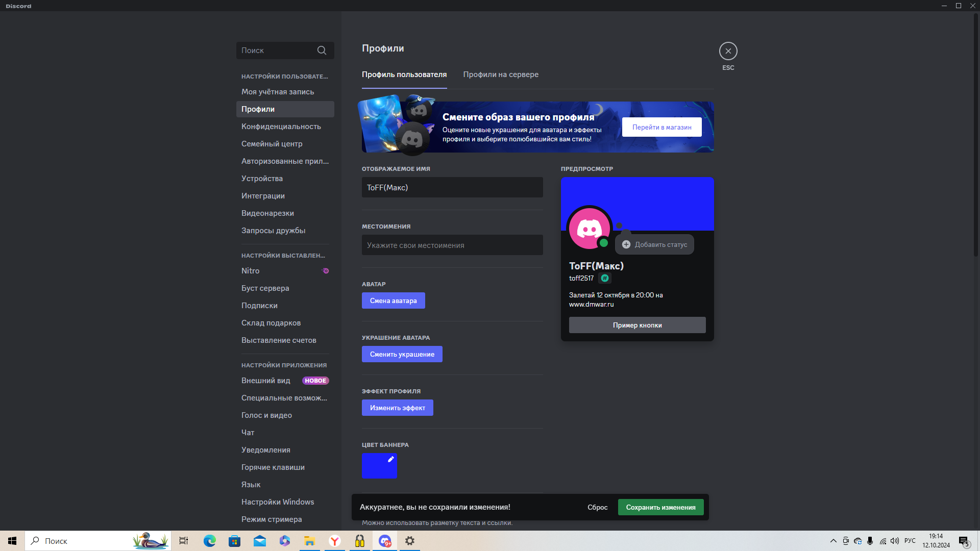Screen dimensions: 980x551
Task: Open Microsoft Edge from the taskbar
Action: tap(210, 541)
